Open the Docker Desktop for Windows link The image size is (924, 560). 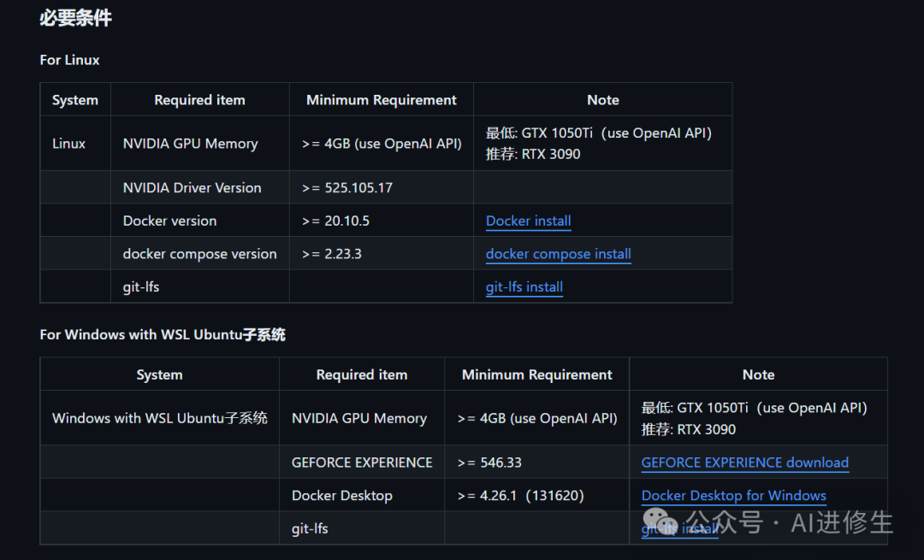[733, 496]
